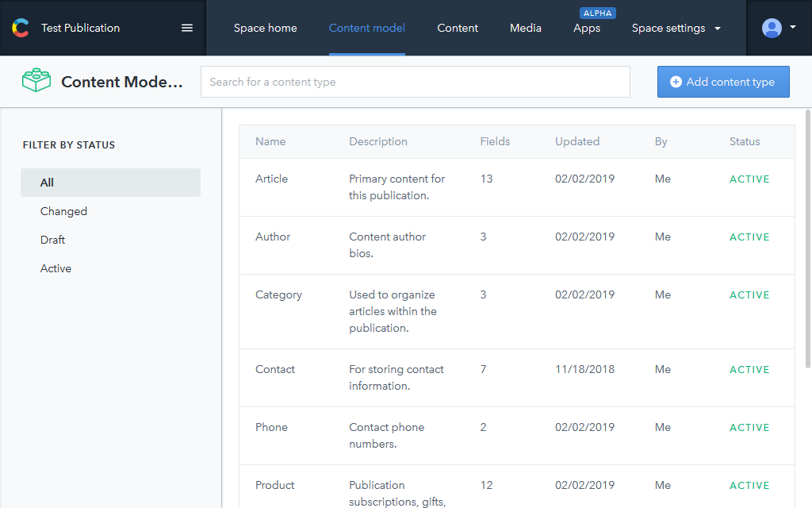Screen dimensions: 812x508
Task: Open the Article content type
Action: coord(272,179)
